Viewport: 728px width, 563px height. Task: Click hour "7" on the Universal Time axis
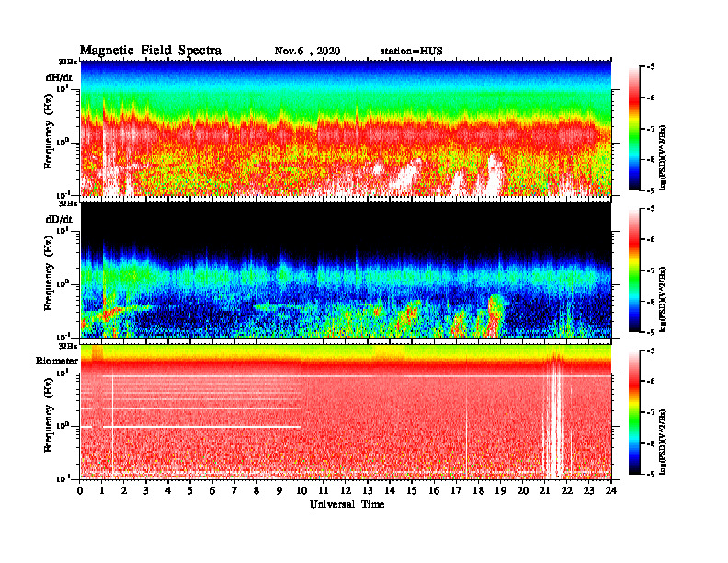[234, 491]
